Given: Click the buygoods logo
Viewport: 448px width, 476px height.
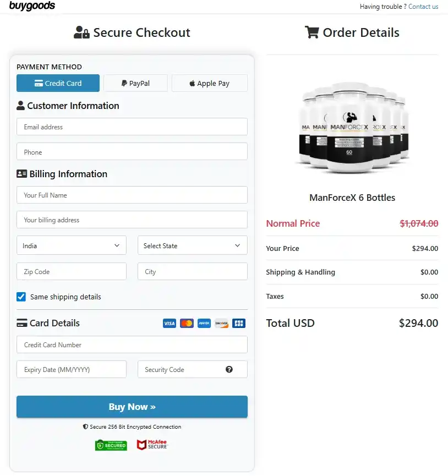Looking at the screenshot, I should pos(33,6).
